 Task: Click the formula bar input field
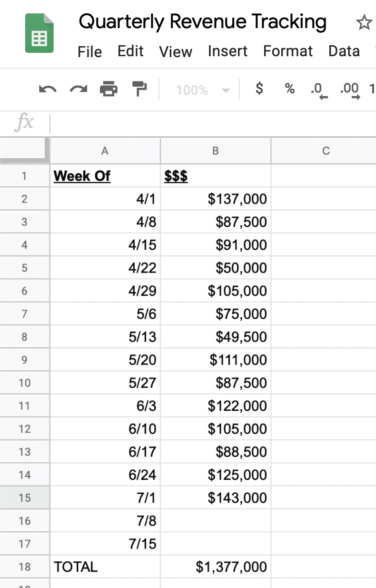[213, 123]
